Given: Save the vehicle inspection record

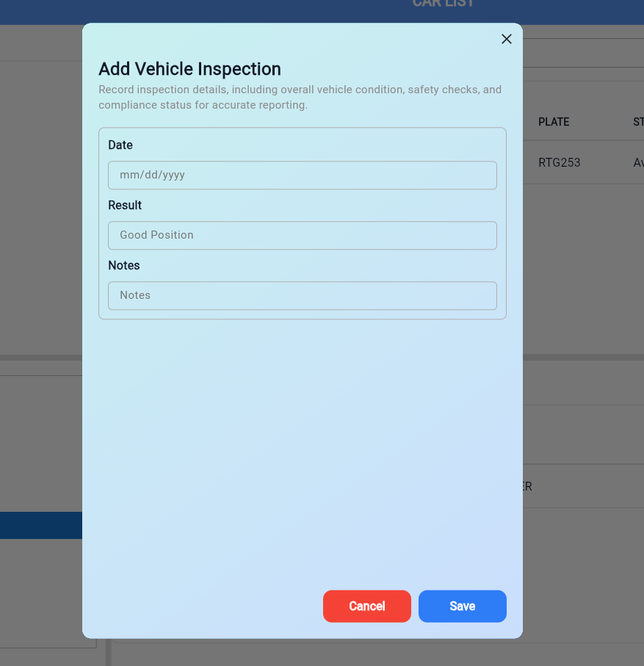Looking at the screenshot, I should (x=462, y=607).
